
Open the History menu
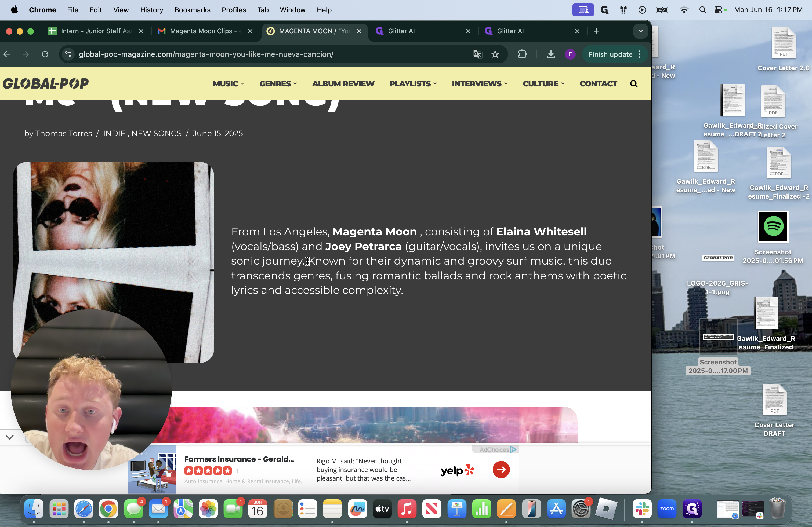(x=151, y=10)
